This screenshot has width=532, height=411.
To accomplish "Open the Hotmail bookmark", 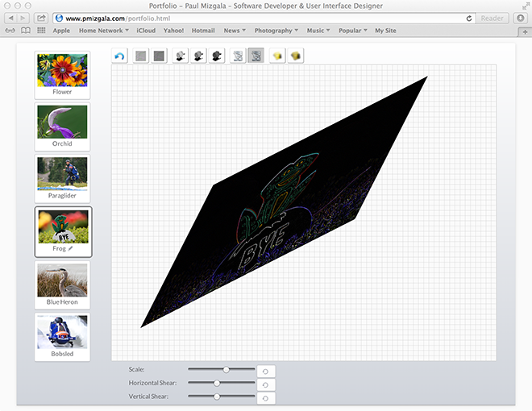I will pos(203,31).
